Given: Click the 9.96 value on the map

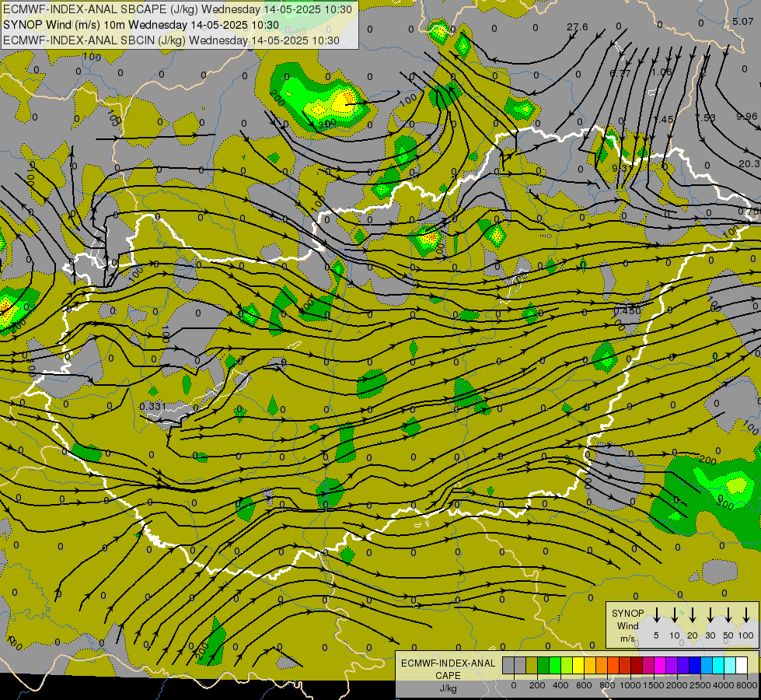Looking at the screenshot, I should (746, 116).
